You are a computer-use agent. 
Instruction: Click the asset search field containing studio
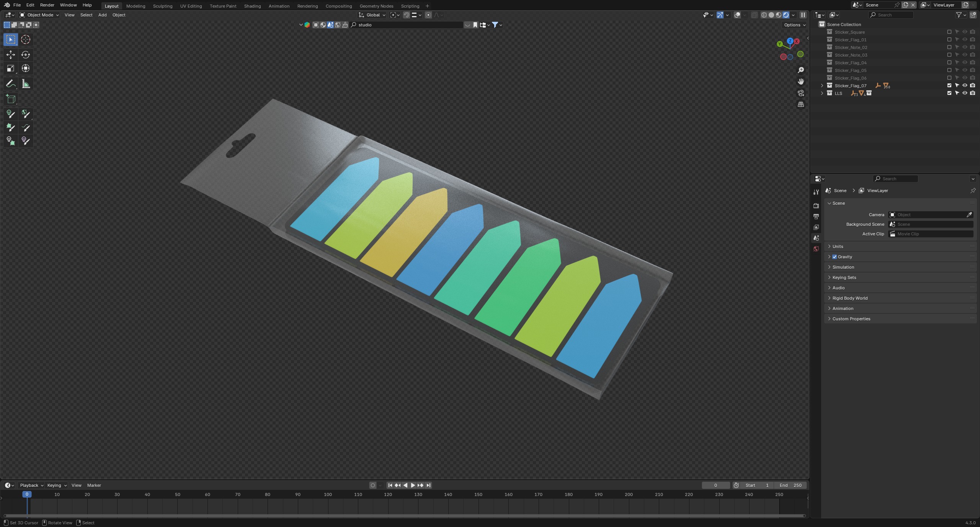click(407, 25)
